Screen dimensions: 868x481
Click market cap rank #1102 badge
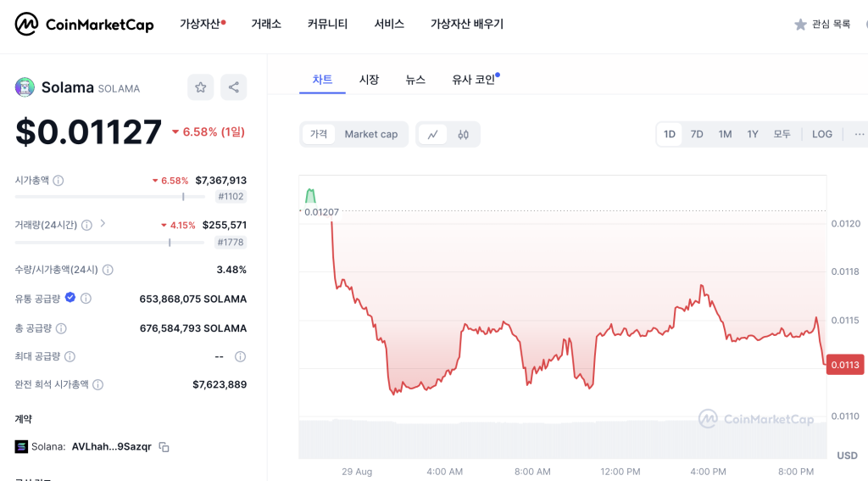click(231, 196)
